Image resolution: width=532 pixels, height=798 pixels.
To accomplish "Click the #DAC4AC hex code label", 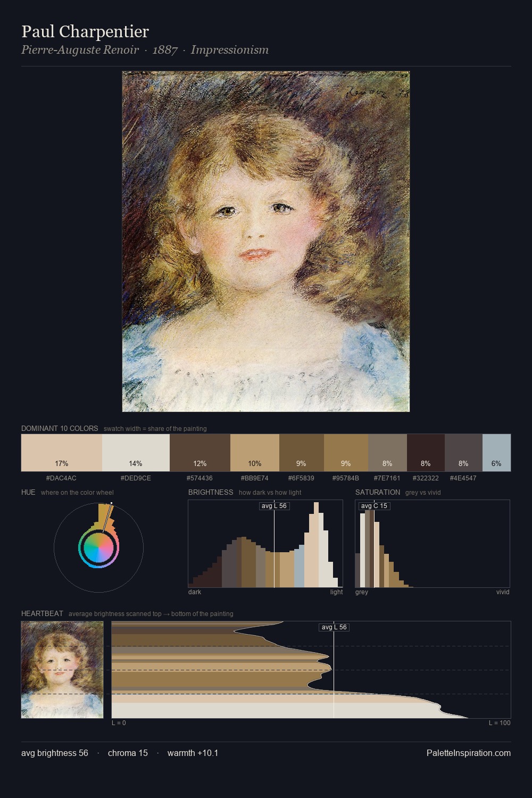I will pyautogui.click(x=61, y=478).
